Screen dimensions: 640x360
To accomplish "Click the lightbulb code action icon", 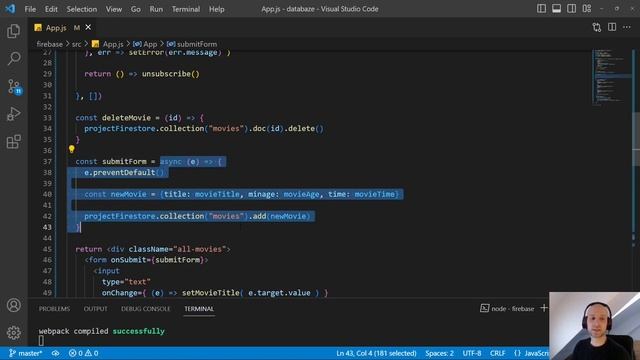I will coord(72,150).
